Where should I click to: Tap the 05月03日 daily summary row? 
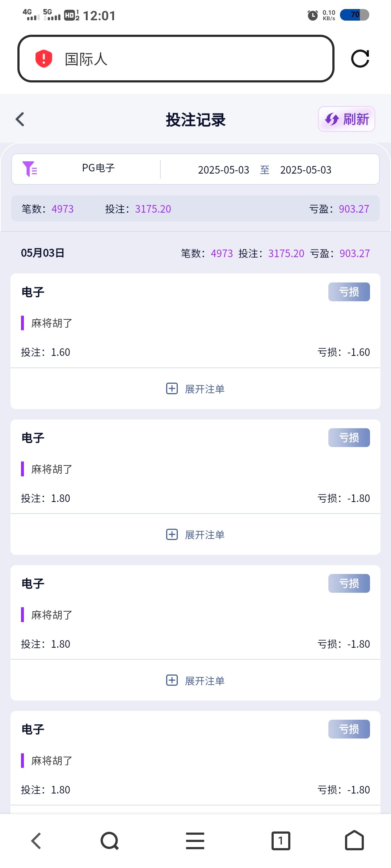(x=195, y=253)
